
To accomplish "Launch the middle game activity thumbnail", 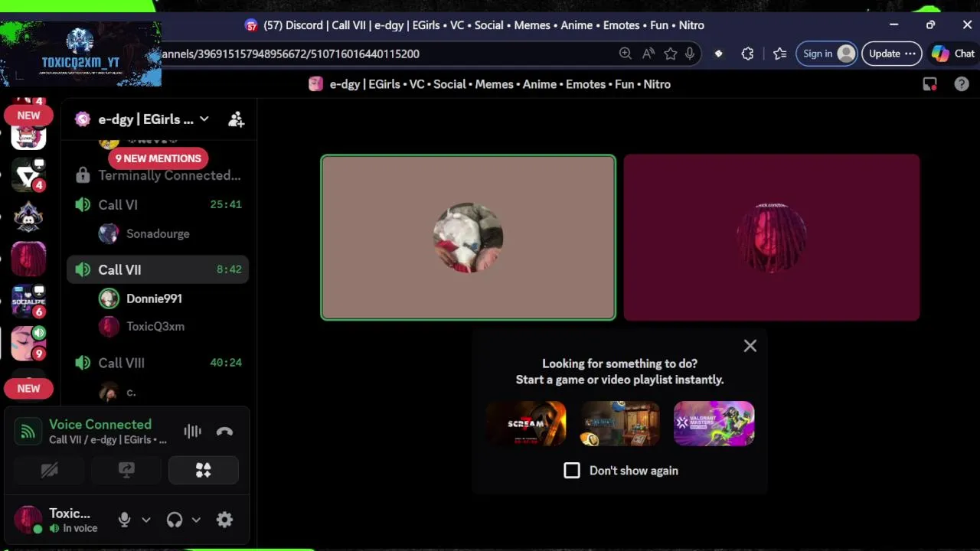I will click(620, 423).
